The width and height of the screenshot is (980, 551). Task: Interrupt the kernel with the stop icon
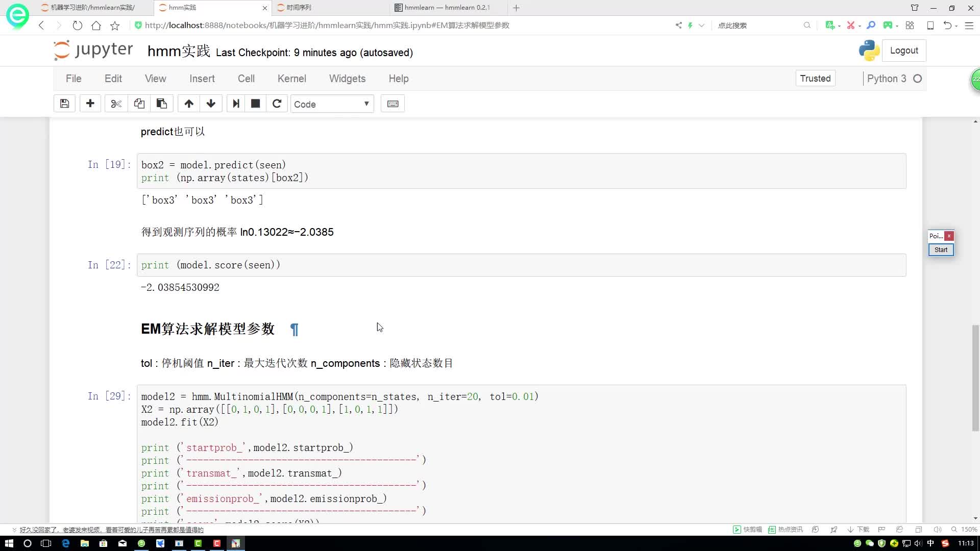256,104
